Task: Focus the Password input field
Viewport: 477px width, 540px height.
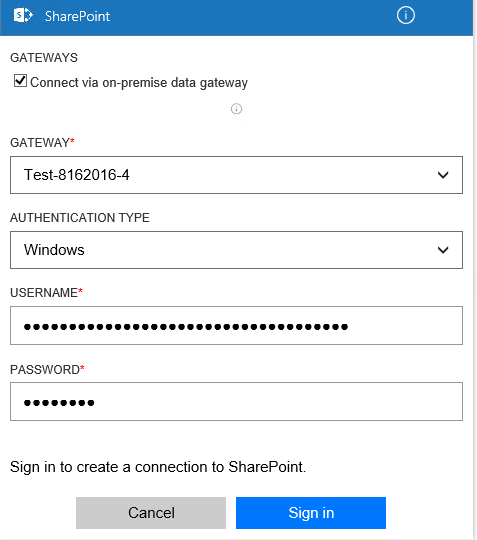Action: click(236, 402)
